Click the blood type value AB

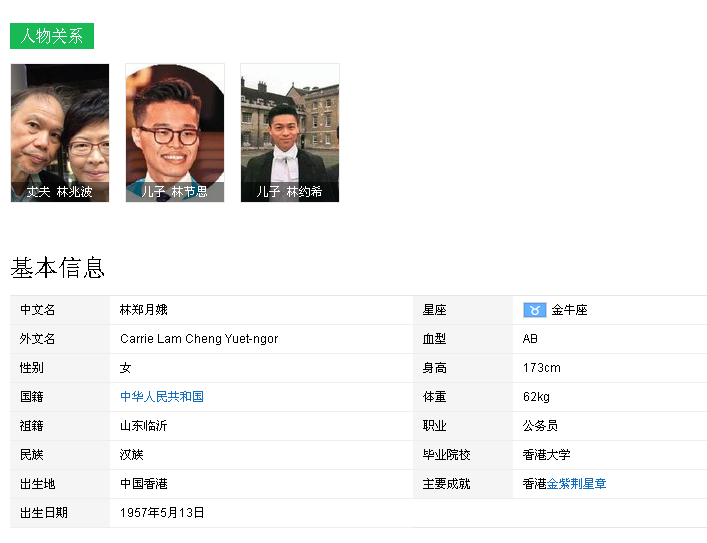[x=530, y=339]
